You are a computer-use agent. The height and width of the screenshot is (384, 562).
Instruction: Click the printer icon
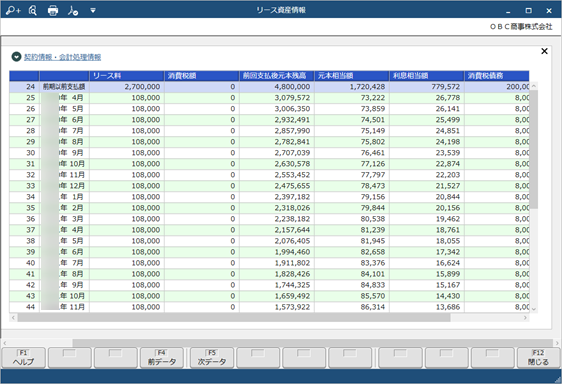point(53,10)
